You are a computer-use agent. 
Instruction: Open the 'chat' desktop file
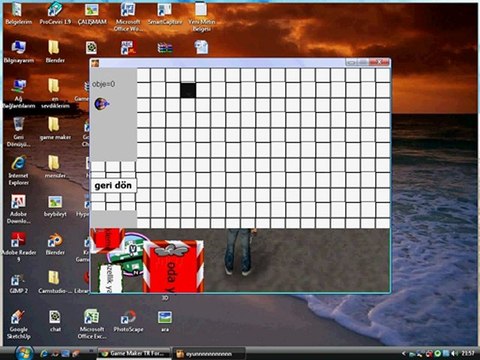pyautogui.click(x=55, y=321)
